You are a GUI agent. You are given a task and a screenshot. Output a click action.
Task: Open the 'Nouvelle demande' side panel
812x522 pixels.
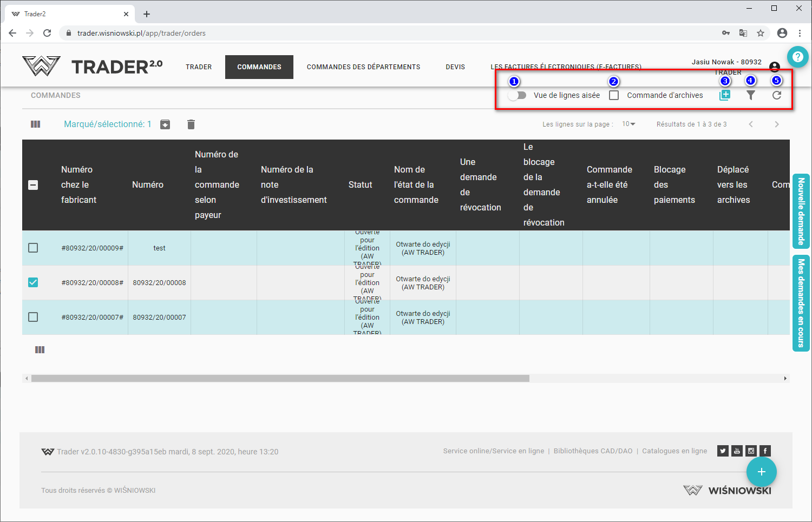click(x=801, y=211)
